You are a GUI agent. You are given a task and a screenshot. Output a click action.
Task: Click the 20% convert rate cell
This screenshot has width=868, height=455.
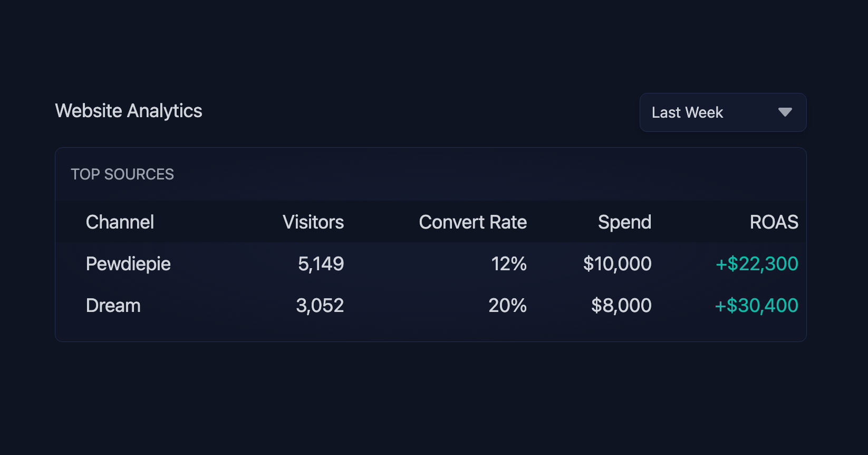click(508, 306)
